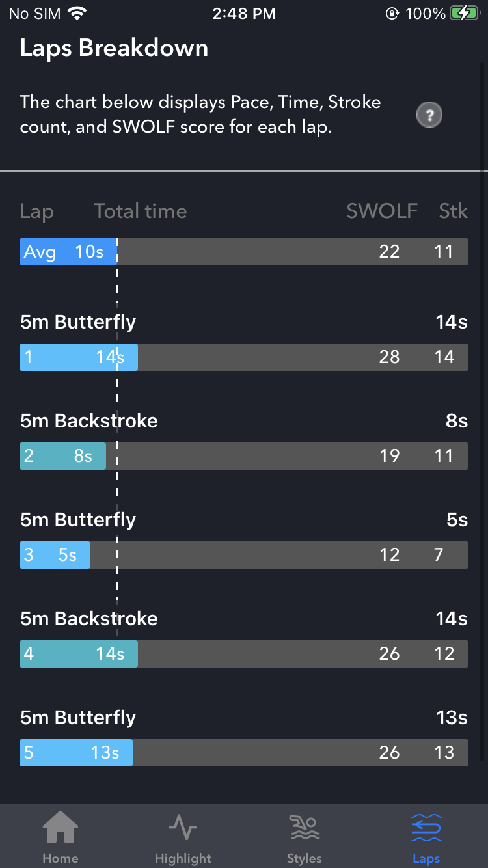The width and height of the screenshot is (488, 868).
Task: Open the Styles swimmer icon
Action: point(304,828)
